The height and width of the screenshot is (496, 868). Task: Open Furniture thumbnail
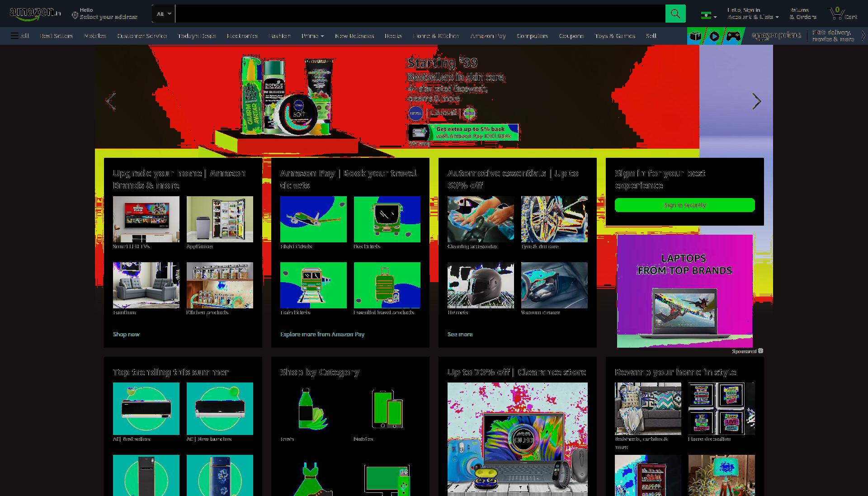(146, 285)
